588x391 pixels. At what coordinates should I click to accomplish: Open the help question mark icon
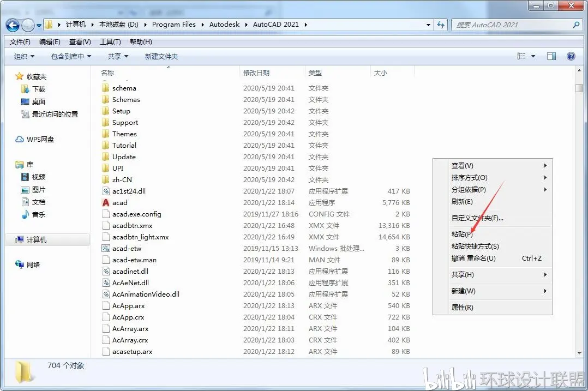(571, 56)
